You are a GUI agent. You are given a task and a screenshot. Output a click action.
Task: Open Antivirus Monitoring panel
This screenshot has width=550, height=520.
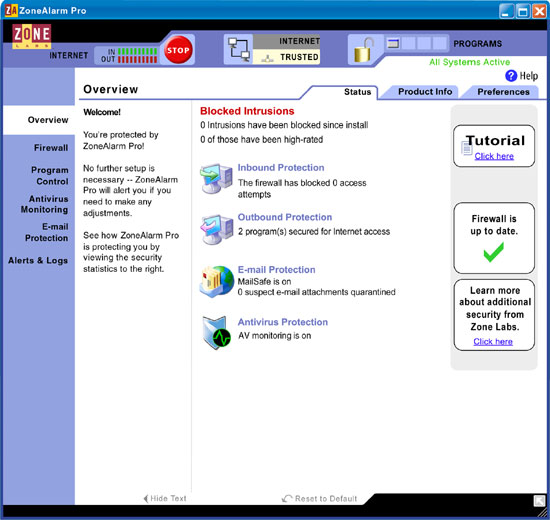44,204
